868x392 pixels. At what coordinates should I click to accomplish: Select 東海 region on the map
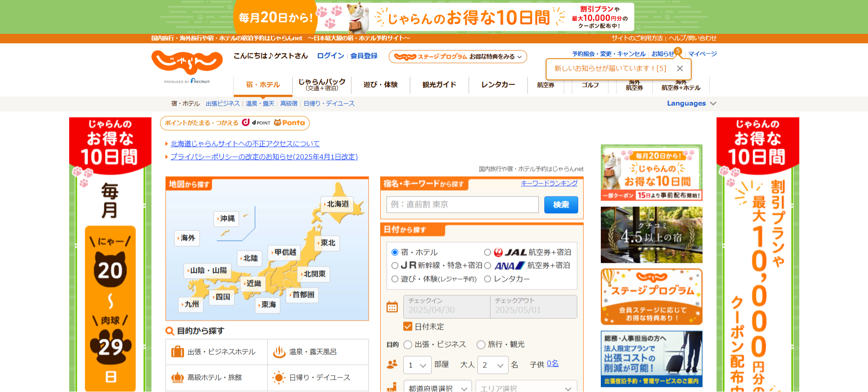pos(268,305)
